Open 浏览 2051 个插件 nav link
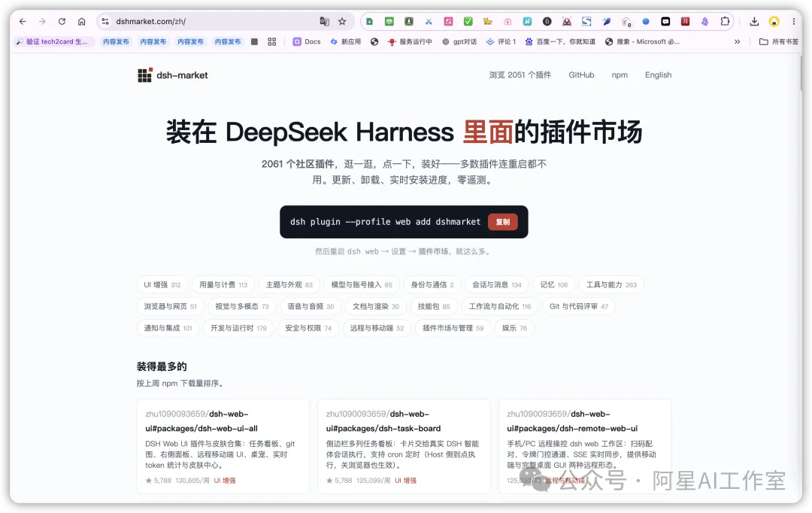 520,74
